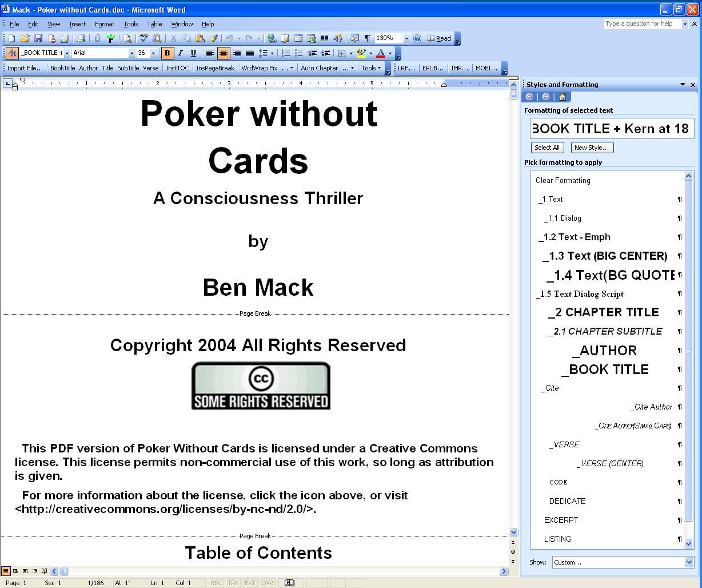
Task: Click the Creative Commons license image
Action: click(261, 386)
